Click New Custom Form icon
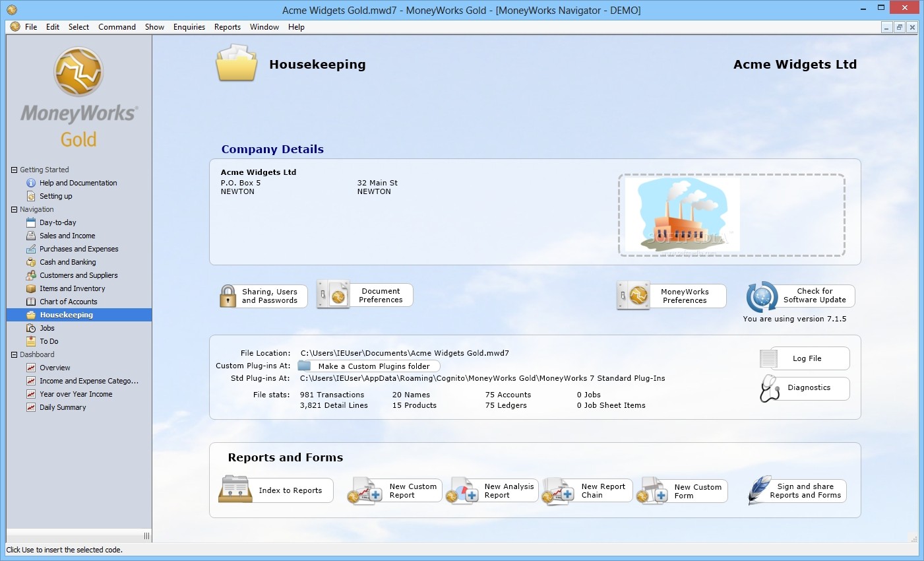 (652, 491)
